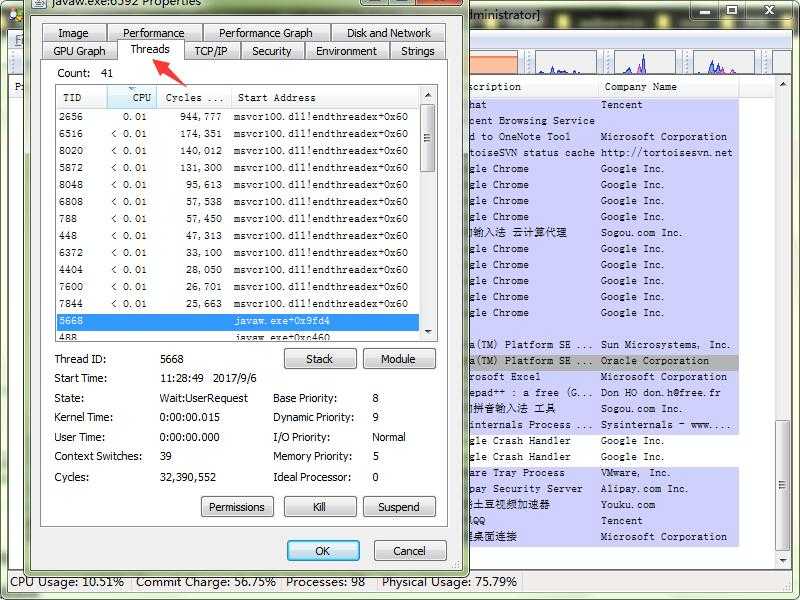Select Alipay.com Inc. Security Server row
The height and width of the screenshot is (600, 800).
coord(604,489)
